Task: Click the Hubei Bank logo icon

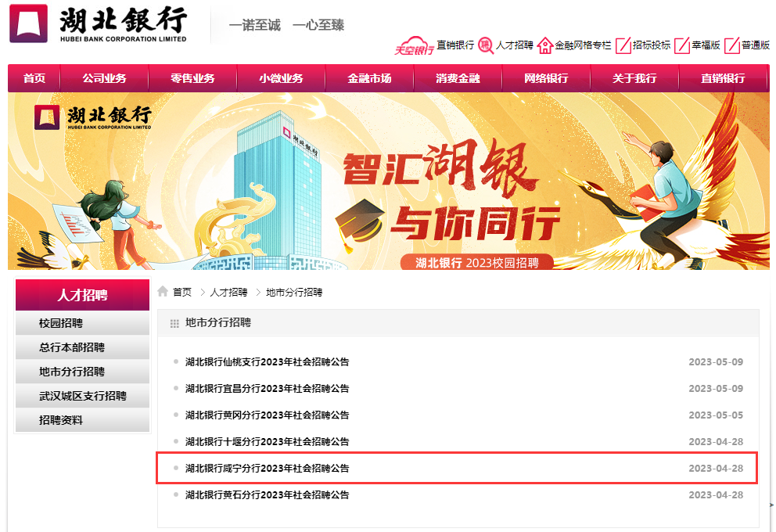Action: (x=28, y=23)
